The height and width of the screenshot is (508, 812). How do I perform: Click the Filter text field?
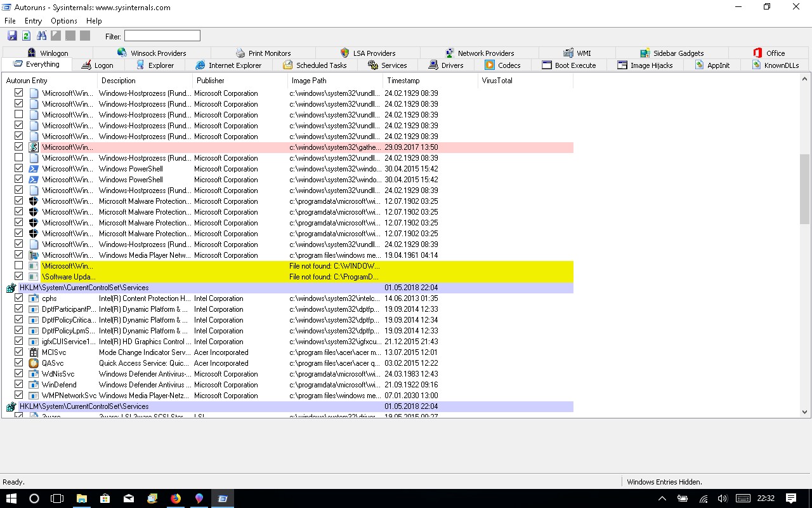[x=162, y=36]
